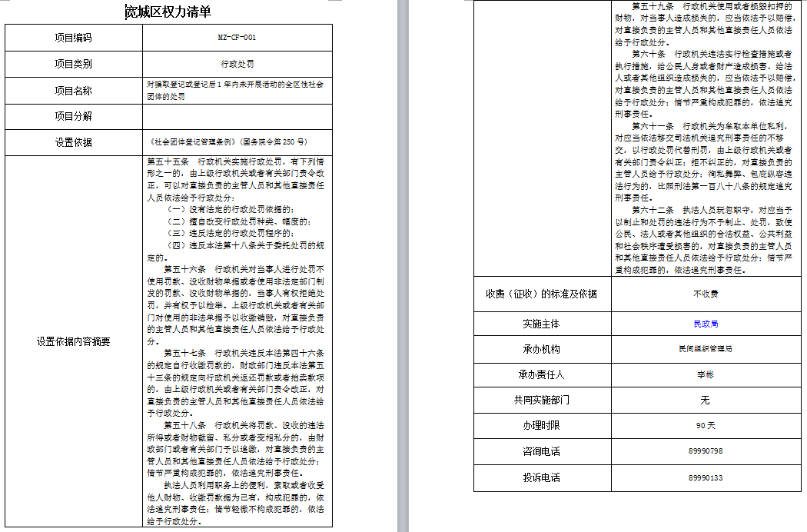
Task: Select the 投诉电话 label cell
Action: (541, 478)
